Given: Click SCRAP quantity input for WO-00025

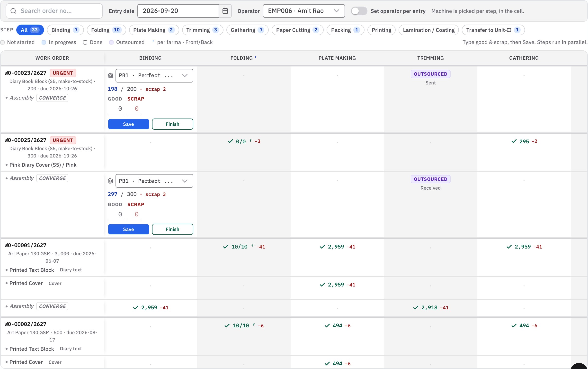Looking at the screenshot, I should (x=134, y=214).
